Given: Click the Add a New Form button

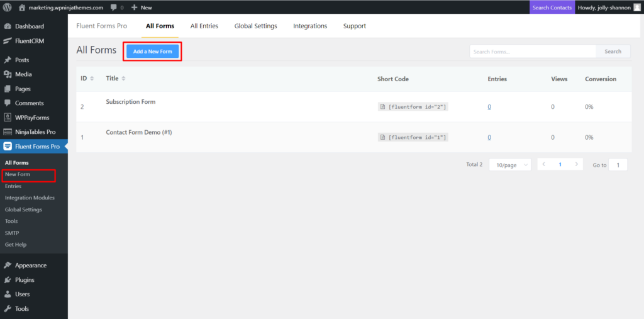Looking at the screenshot, I should click(153, 51).
